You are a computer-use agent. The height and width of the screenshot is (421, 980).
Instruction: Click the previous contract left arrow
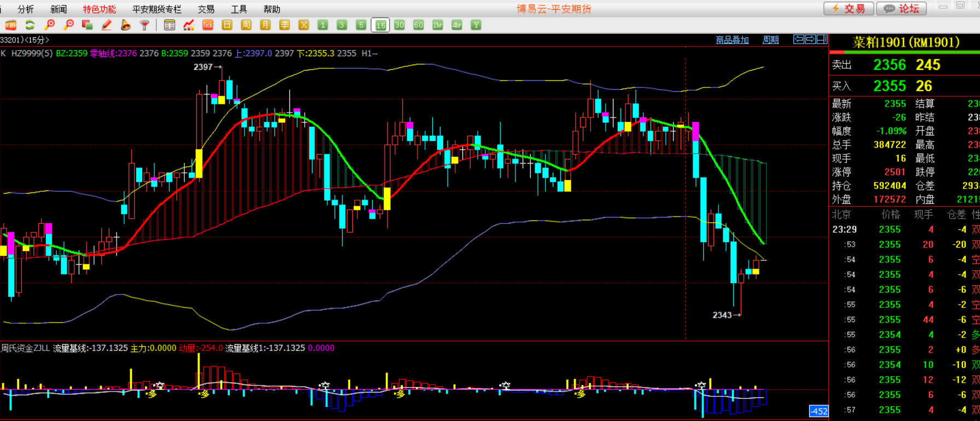point(799,39)
